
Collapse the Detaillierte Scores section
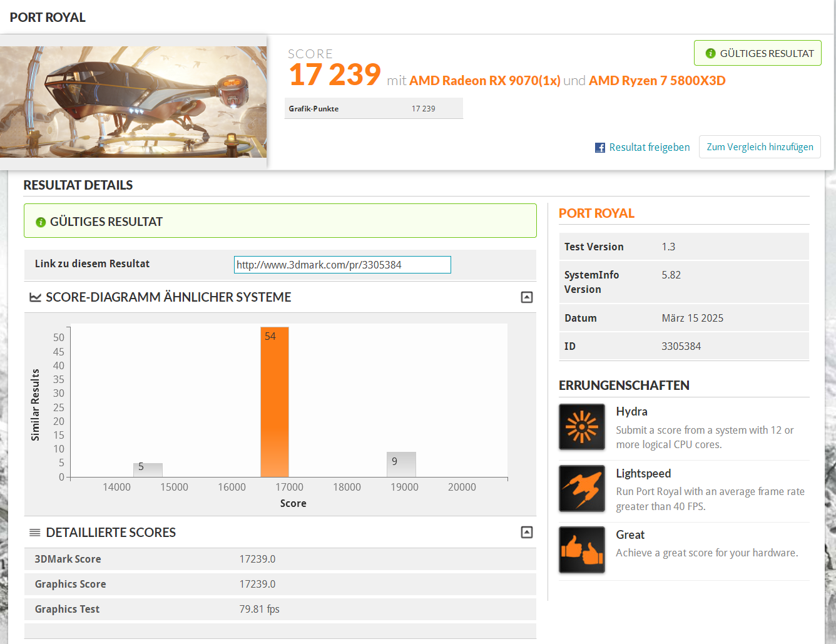(527, 532)
